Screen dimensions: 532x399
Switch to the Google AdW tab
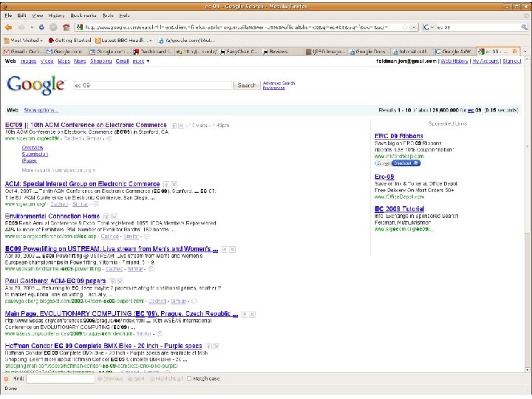pyautogui.click(x=454, y=52)
